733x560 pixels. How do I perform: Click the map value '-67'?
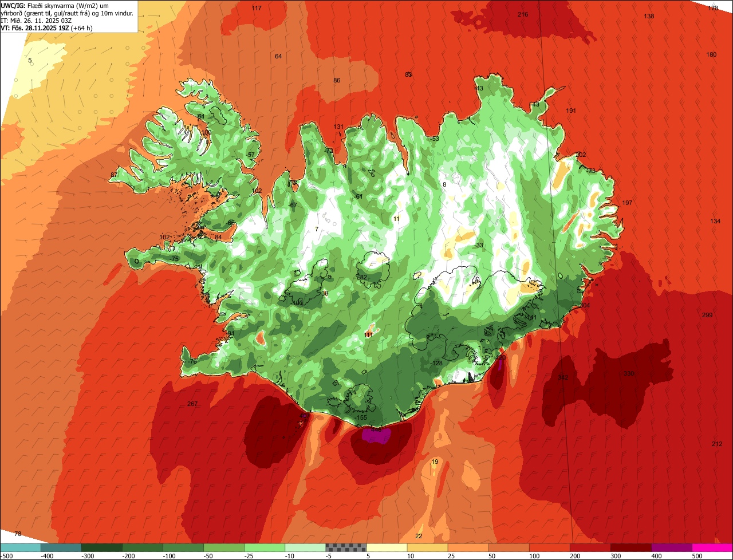coord(292,205)
